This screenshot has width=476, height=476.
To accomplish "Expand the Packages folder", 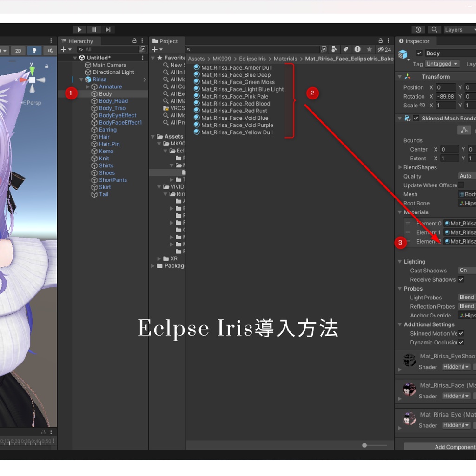I will [153, 266].
